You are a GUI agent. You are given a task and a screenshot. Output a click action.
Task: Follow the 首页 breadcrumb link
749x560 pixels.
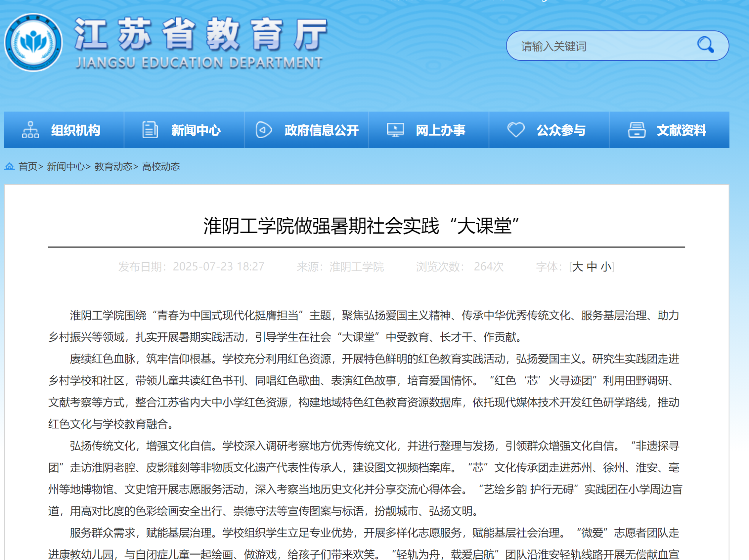coord(28,167)
